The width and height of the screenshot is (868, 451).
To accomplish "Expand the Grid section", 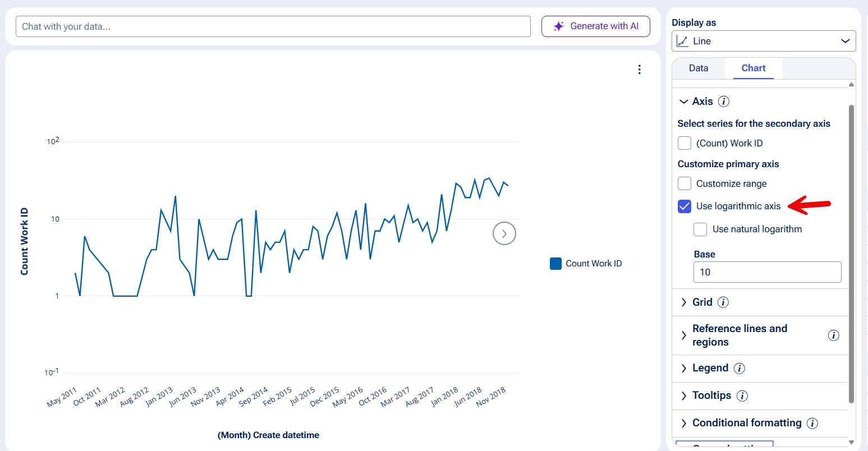I will pyautogui.click(x=683, y=302).
